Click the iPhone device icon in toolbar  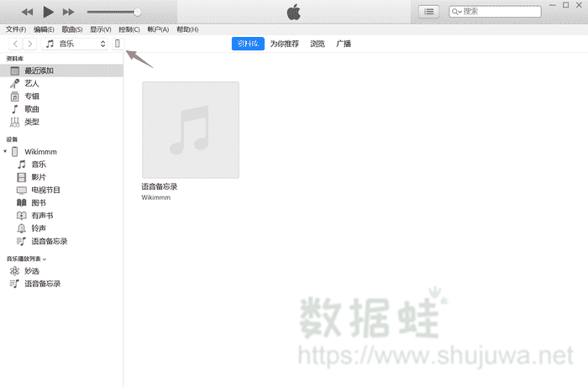[118, 44]
